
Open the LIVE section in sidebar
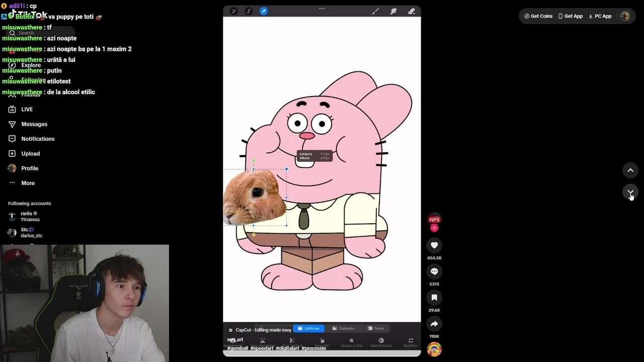point(20,109)
